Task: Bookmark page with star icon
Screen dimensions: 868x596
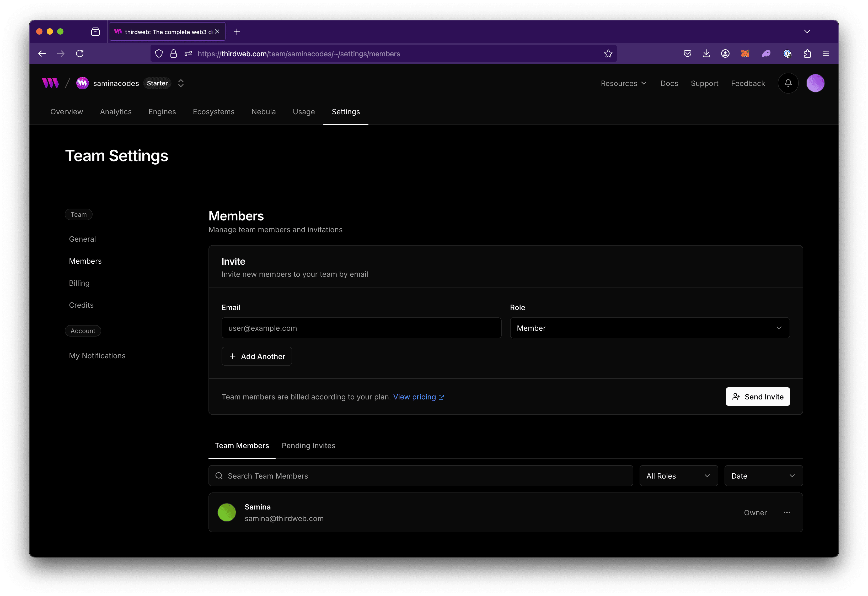Action: [608, 54]
